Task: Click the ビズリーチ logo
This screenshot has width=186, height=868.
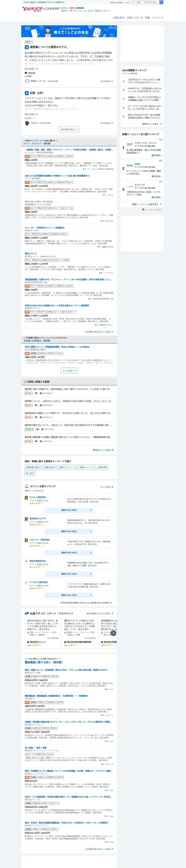Action: 130,186
